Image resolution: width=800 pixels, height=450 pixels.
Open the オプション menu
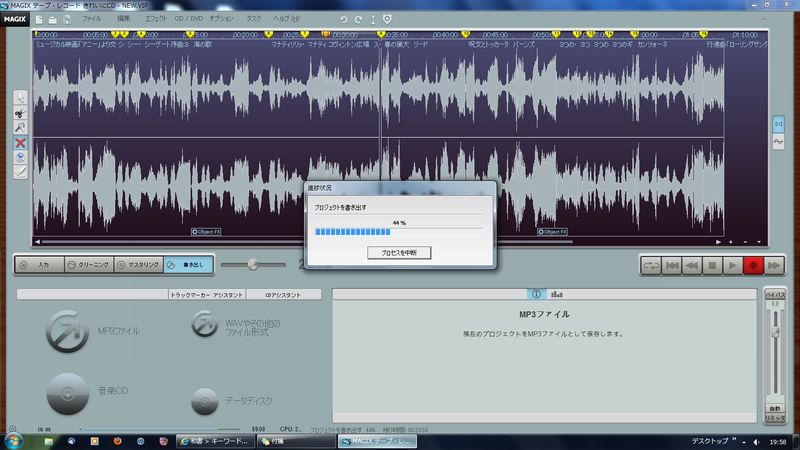point(221,18)
